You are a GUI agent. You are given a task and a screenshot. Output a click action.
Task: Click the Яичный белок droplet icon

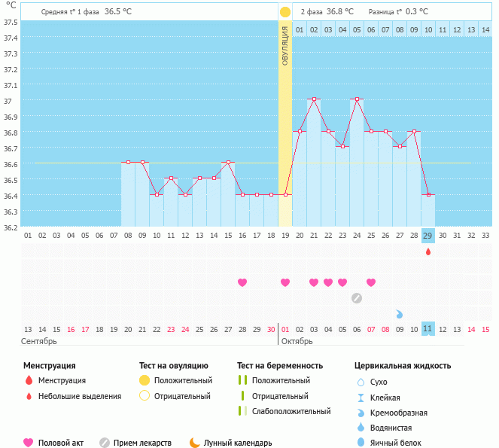[361, 443]
